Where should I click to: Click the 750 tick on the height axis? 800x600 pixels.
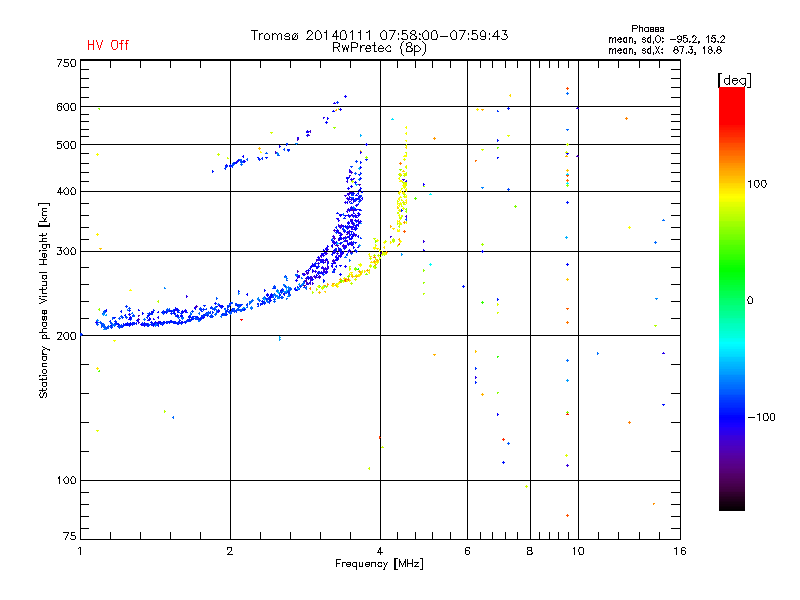coord(66,63)
